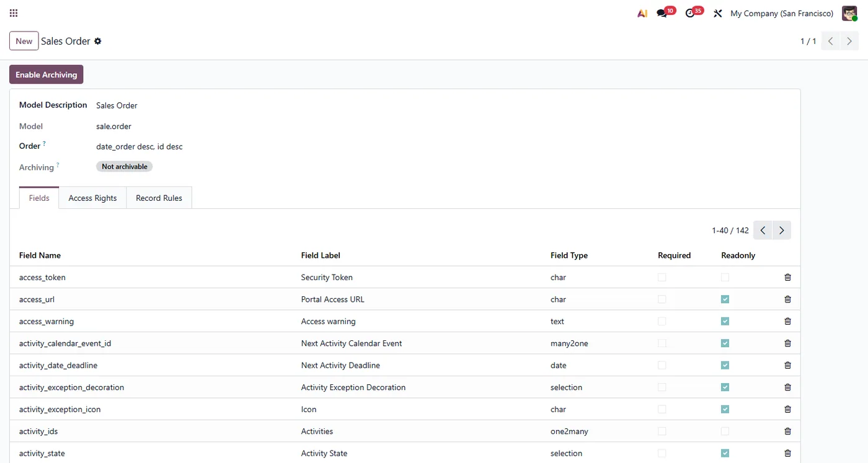Click the Security Token label cell
Viewport: 868px width, 463px height.
click(x=327, y=277)
